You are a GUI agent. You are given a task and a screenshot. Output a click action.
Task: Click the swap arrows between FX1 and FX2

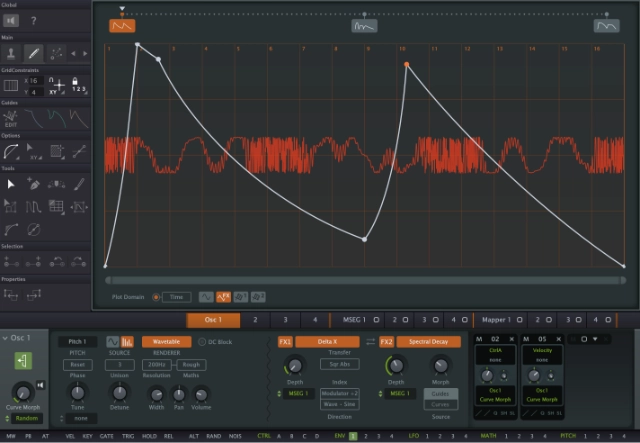click(x=372, y=342)
